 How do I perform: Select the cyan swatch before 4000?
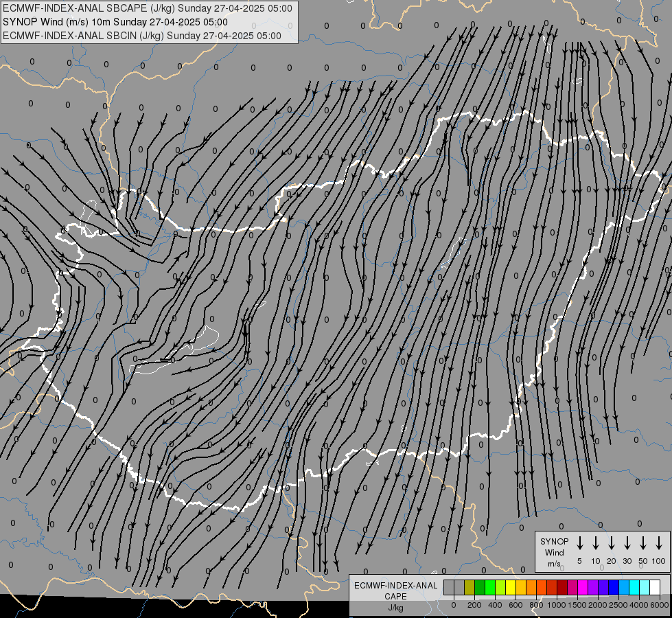coord(635,587)
